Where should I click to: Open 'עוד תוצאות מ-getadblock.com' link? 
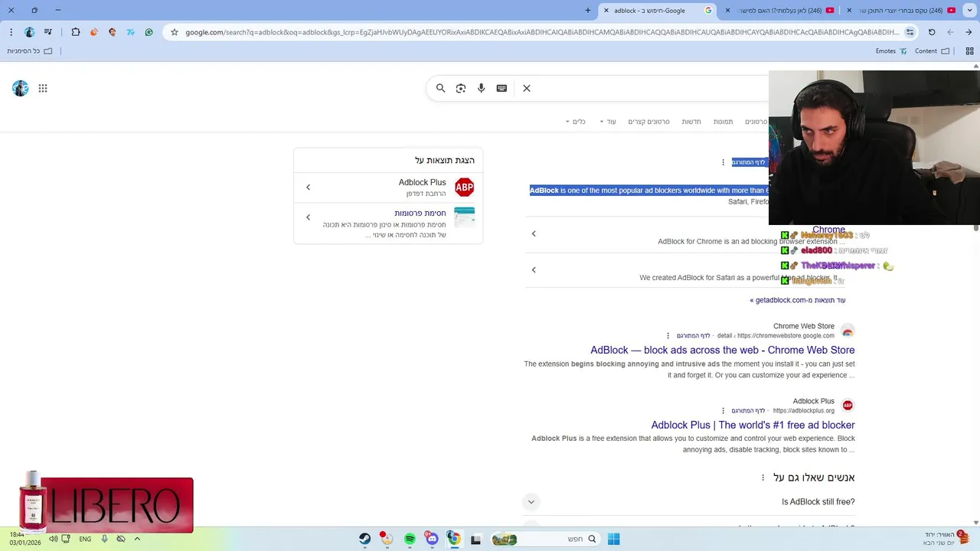tap(798, 300)
